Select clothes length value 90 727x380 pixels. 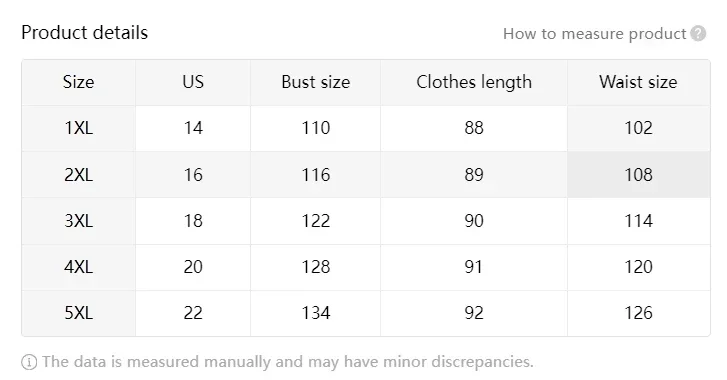[x=474, y=221]
